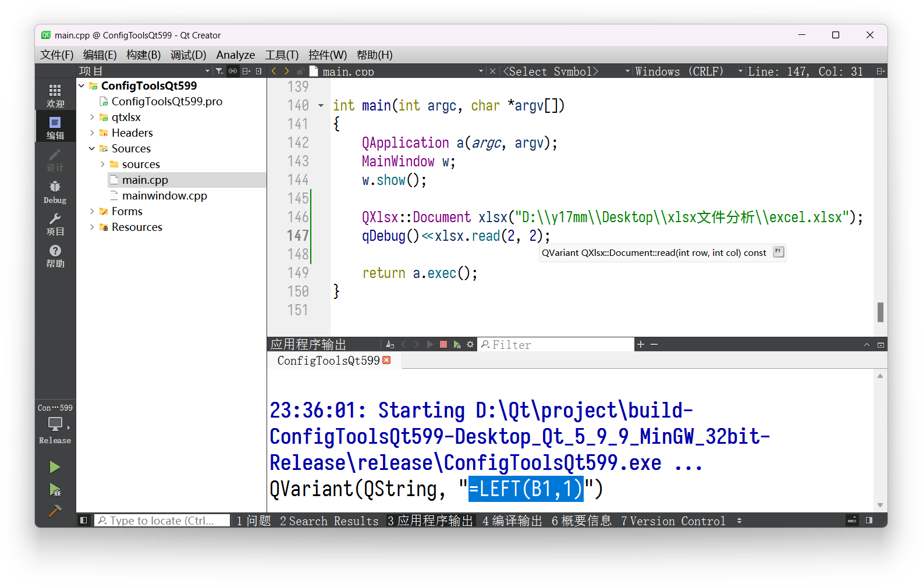Go forward in editor navigation history

click(286, 71)
